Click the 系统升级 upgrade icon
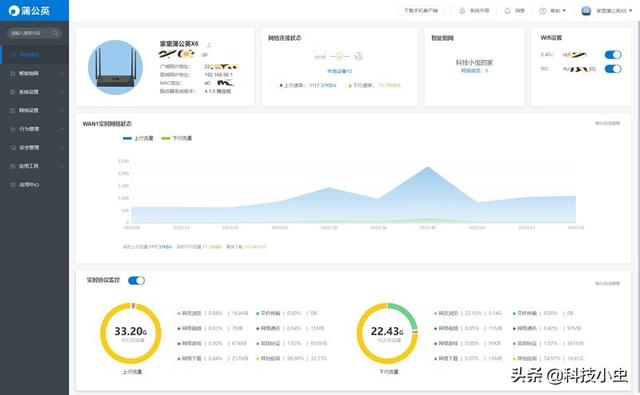 [x=462, y=11]
